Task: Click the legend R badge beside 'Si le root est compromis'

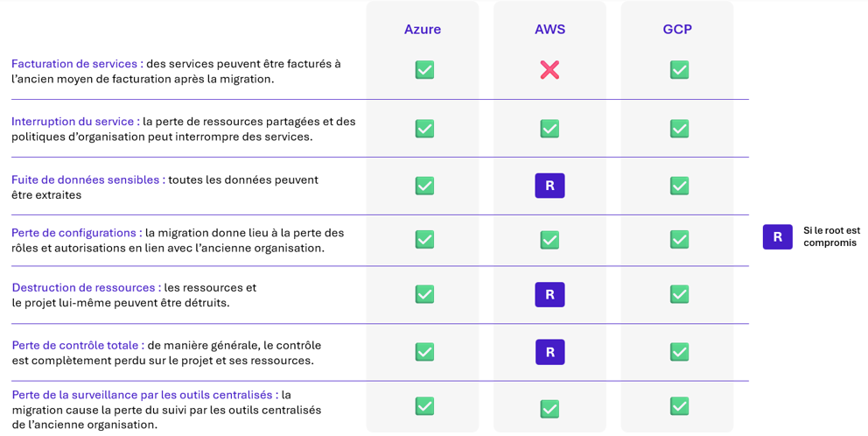Action: [777, 236]
